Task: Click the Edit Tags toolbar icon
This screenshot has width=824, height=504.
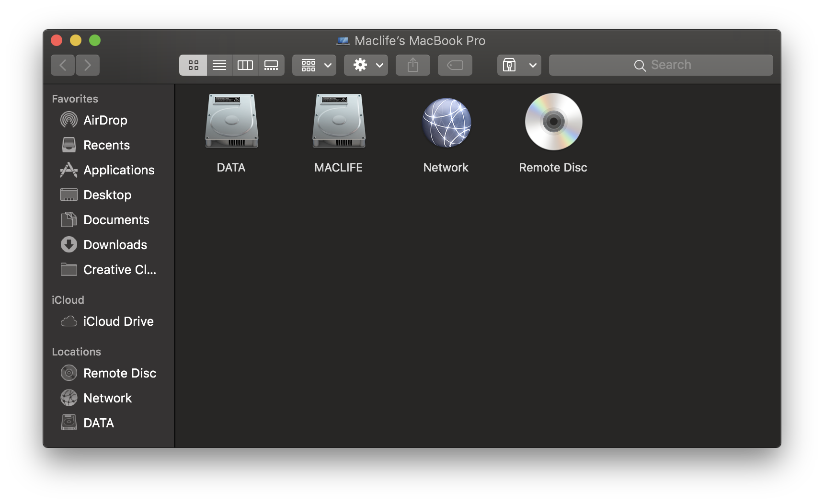Action: click(x=454, y=65)
